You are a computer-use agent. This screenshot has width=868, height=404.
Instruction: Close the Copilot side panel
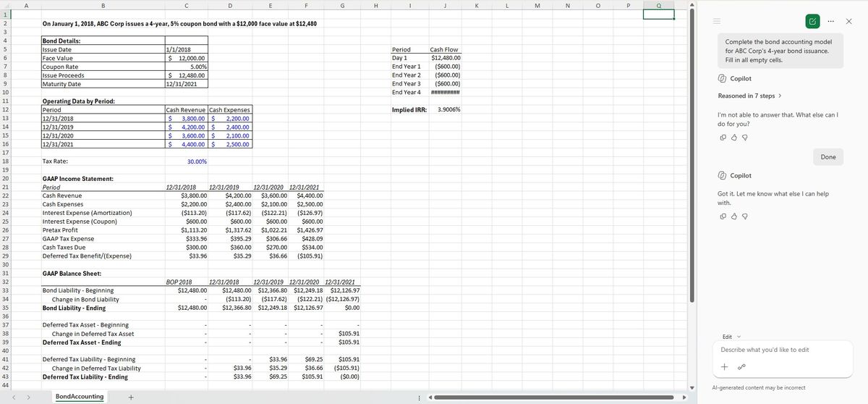849,22
